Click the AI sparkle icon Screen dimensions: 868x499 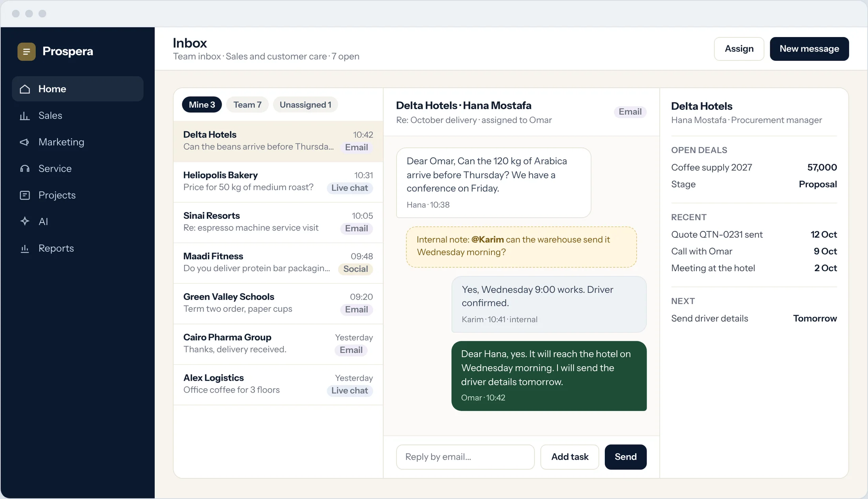coord(25,222)
